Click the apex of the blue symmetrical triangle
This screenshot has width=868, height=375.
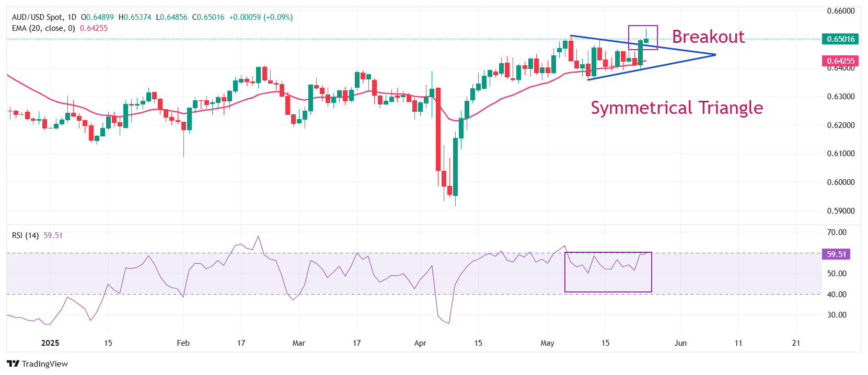[714, 55]
